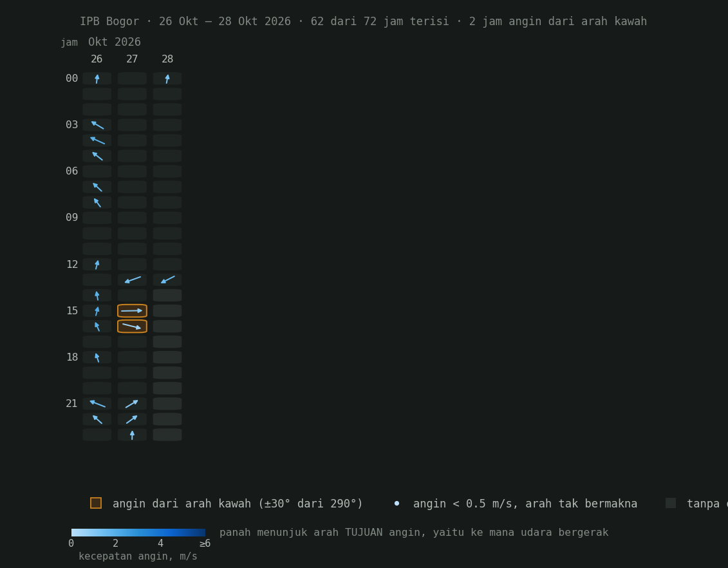This screenshot has height=568, width=728.
Task: Click the 00:00 wind arrow on day 28
Action: [x=167, y=79]
